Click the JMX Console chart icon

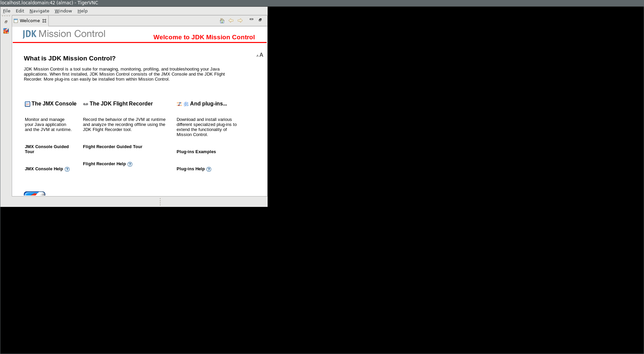28,104
